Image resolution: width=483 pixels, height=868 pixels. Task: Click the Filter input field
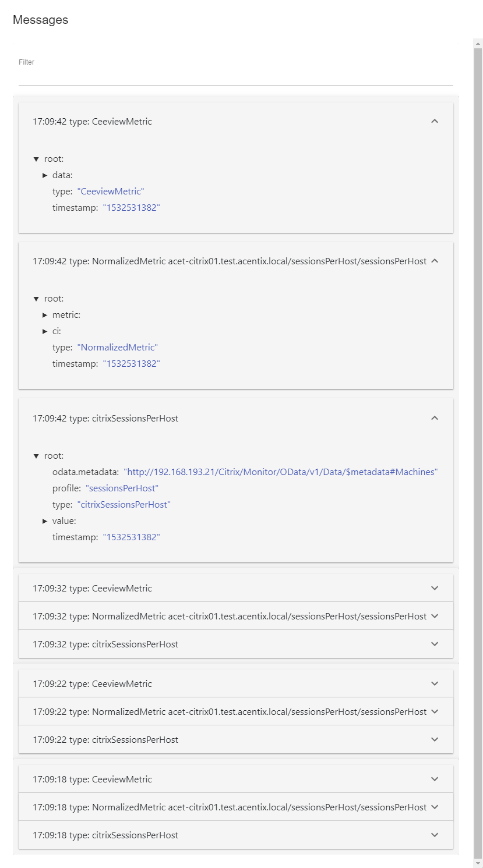[235, 77]
